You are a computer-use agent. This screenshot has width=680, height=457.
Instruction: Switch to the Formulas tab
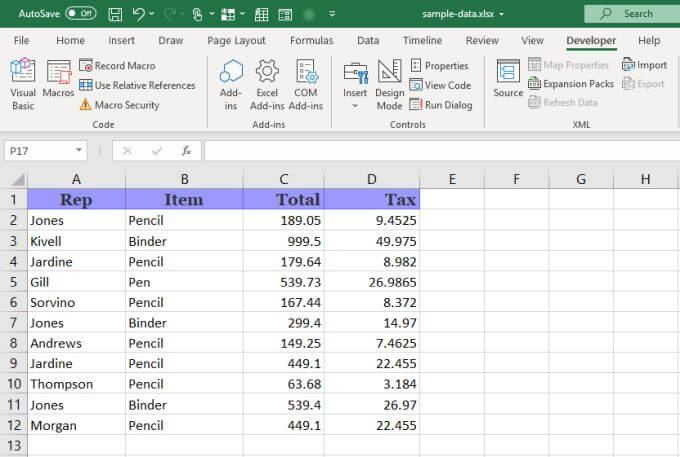[x=311, y=41]
